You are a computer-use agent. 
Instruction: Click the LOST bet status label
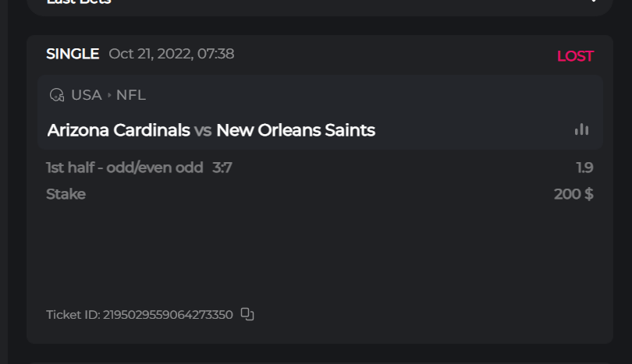coord(575,56)
